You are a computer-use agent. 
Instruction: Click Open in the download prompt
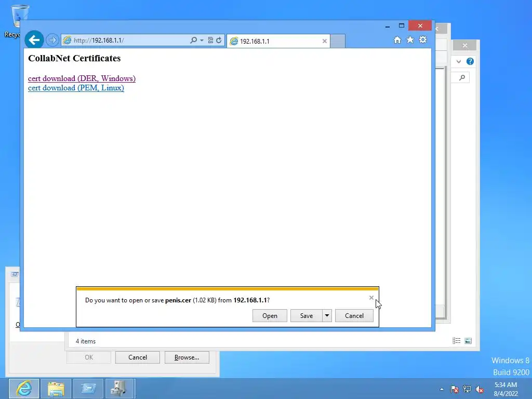[x=270, y=315]
